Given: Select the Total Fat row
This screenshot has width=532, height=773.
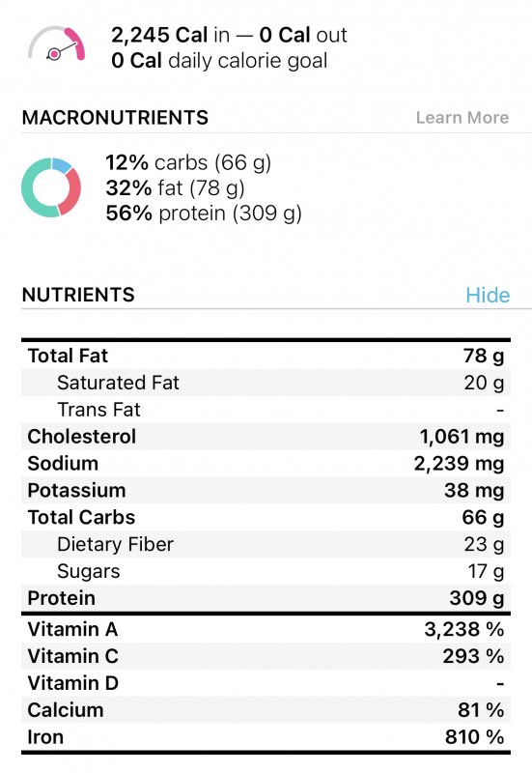Looking at the screenshot, I should click(266, 356).
